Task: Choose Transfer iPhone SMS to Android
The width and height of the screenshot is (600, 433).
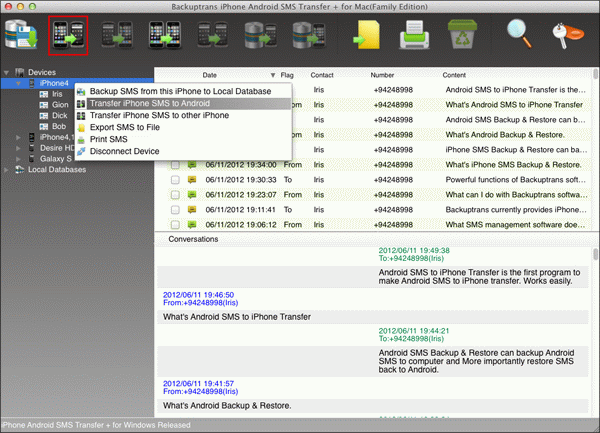Action: pos(183,103)
